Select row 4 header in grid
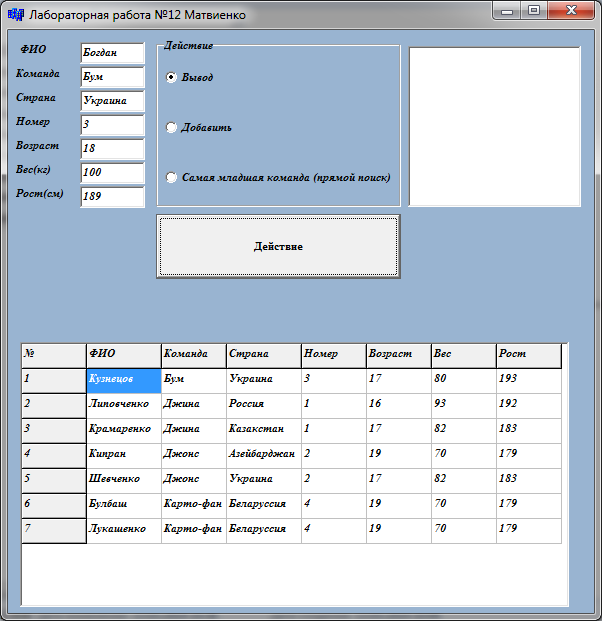The image size is (602, 621). tap(54, 454)
